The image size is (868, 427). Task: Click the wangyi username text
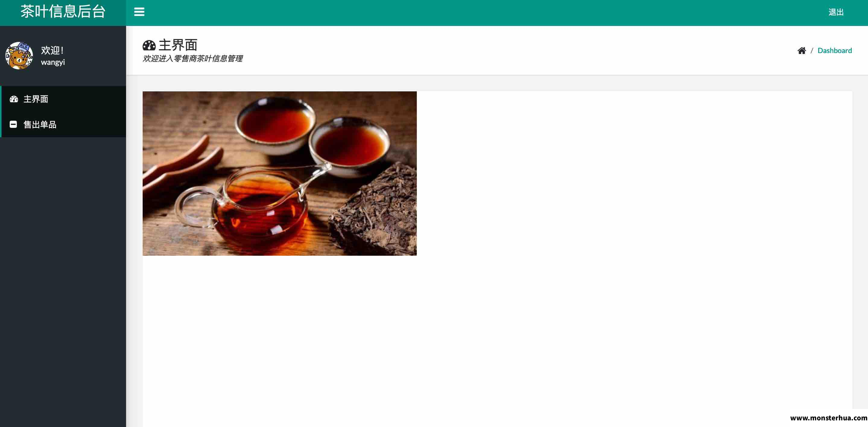tap(53, 62)
